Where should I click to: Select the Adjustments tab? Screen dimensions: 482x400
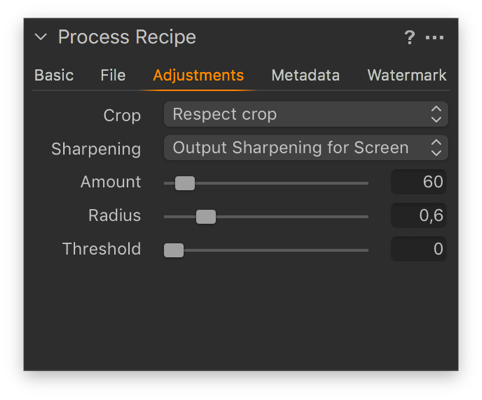click(198, 76)
